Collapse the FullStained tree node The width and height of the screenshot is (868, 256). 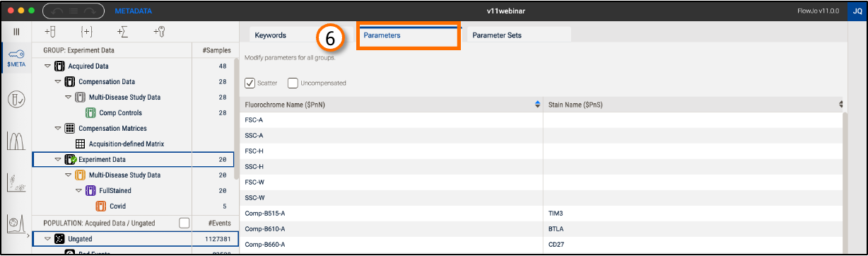pyautogui.click(x=79, y=191)
